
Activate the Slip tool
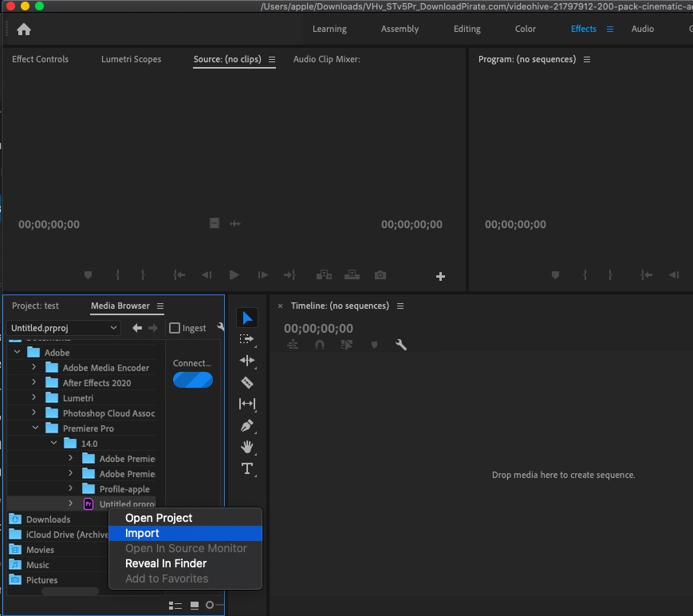247,404
